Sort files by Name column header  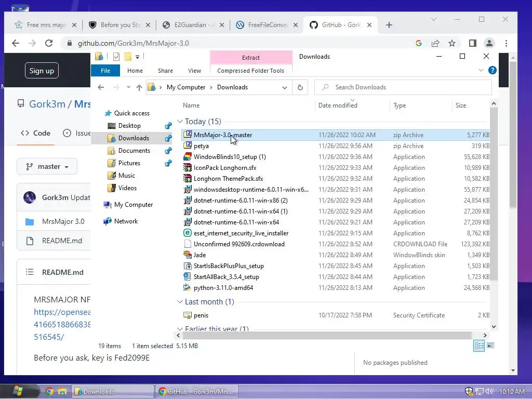(x=191, y=105)
